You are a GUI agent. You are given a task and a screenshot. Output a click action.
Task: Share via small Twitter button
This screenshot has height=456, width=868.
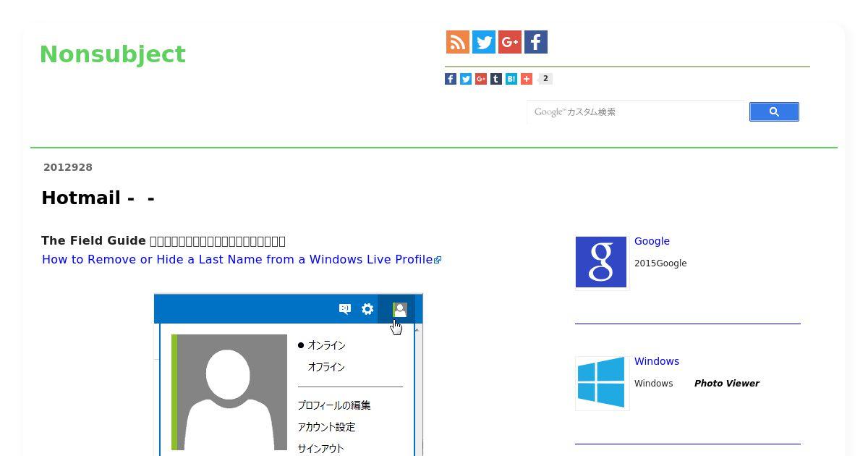tap(466, 79)
